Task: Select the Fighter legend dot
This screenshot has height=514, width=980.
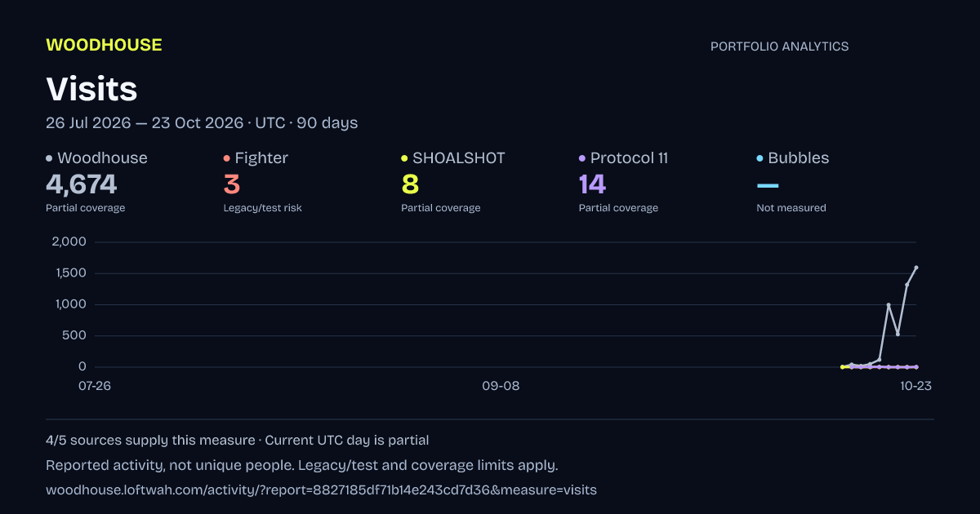Action: point(226,158)
